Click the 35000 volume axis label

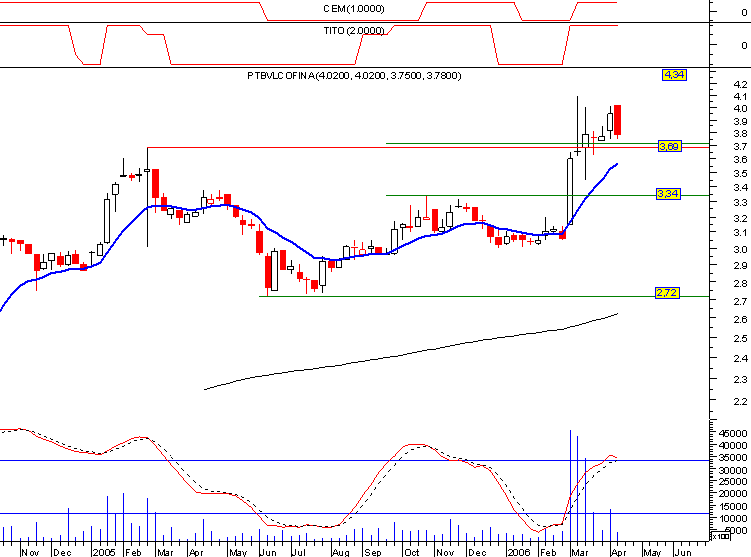click(733, 458)
